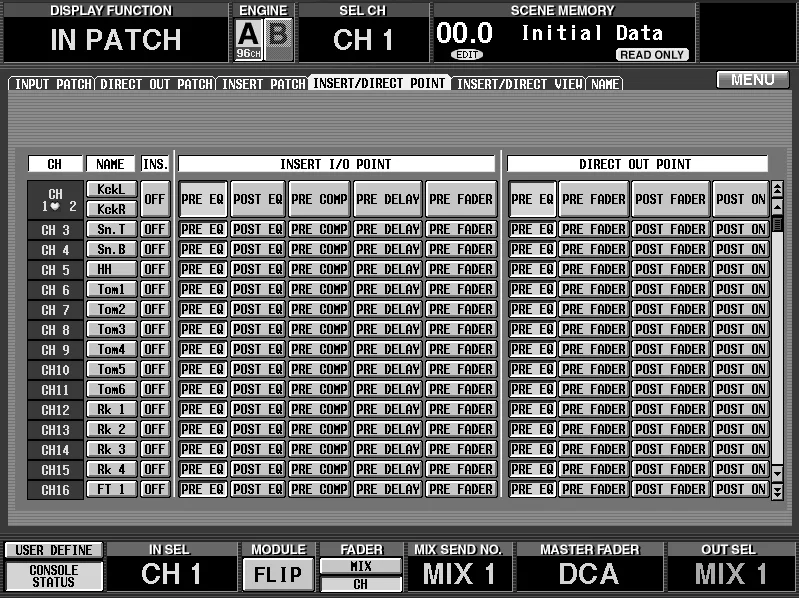This screenshot has height=598, width=799.
Task: Click the KckL channel name button
Action: point(112,189)
